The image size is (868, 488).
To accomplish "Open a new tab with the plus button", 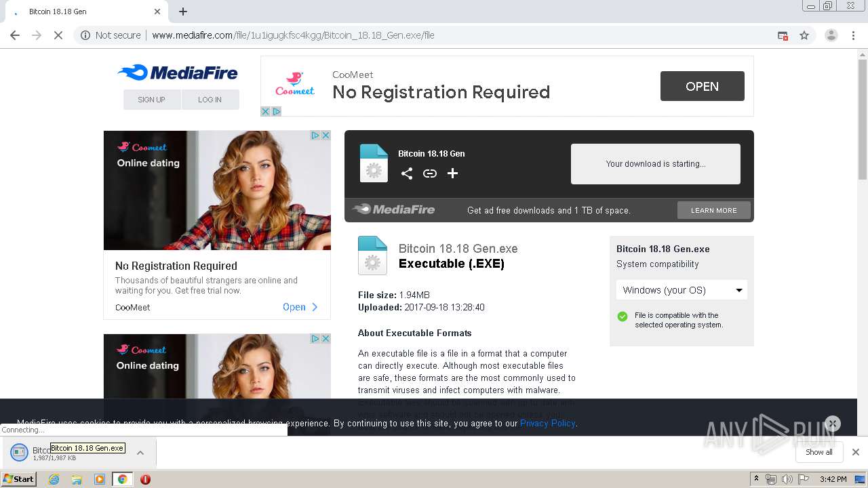I will point(183,12).
